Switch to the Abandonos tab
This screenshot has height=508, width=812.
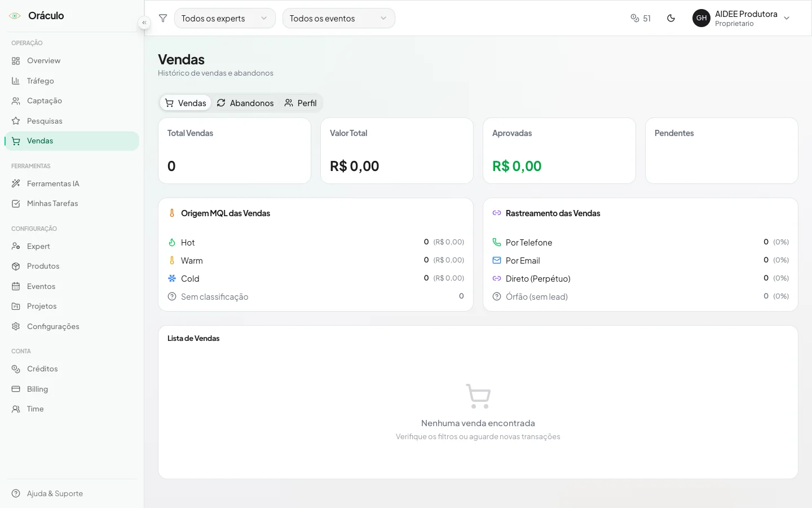pos(245,103)
